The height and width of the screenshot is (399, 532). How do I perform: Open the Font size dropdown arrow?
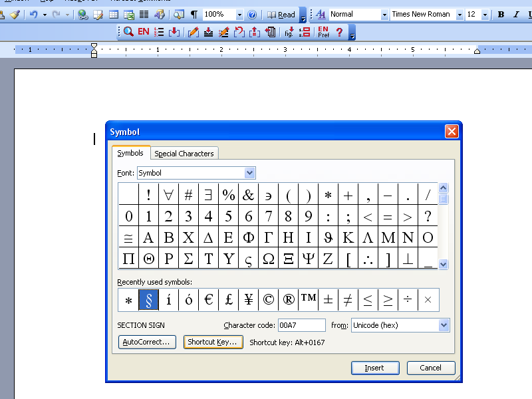(485, 15)
